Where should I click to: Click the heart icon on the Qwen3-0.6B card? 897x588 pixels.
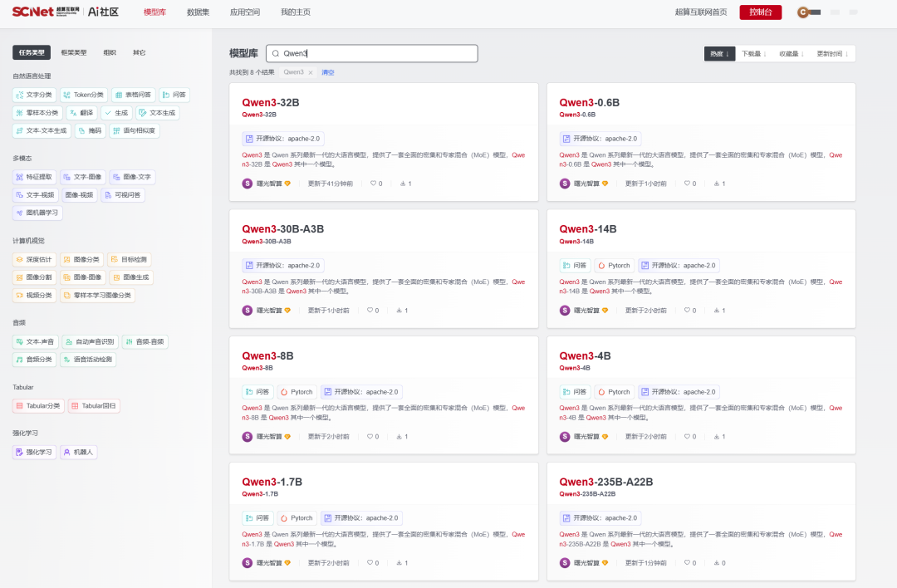tap(687, 184)
